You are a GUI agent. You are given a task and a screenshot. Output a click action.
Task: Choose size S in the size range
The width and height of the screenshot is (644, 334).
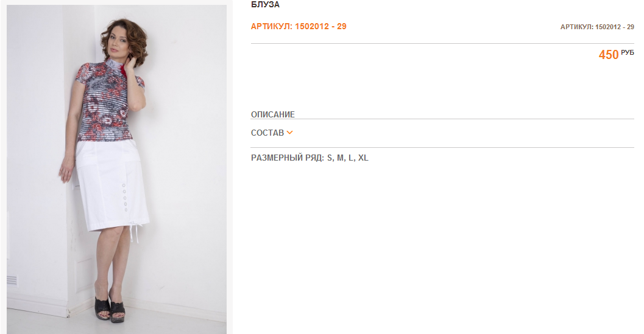tap(330, 158)
